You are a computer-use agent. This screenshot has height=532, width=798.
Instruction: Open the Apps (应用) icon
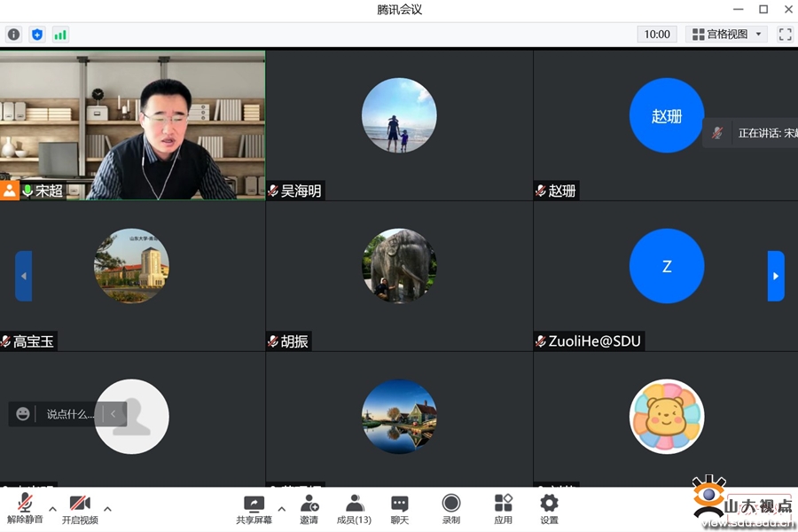503,509
